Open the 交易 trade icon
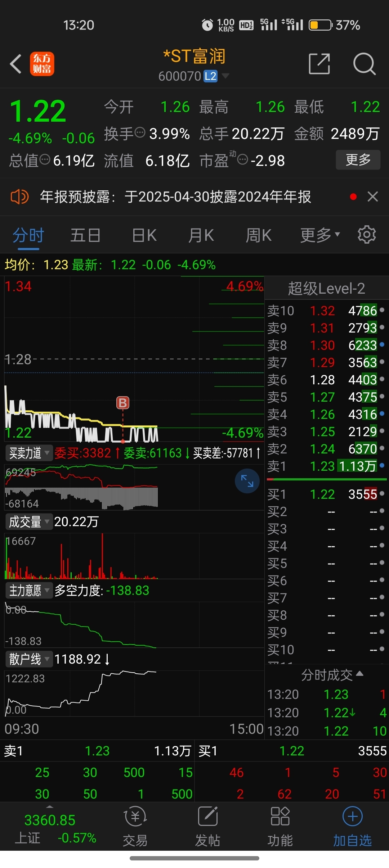 coord(135,827)
